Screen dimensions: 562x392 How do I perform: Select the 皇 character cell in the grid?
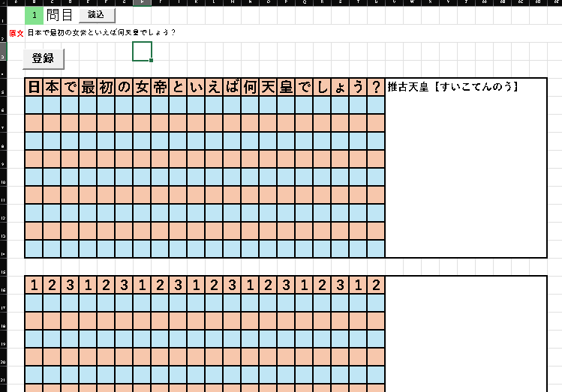tap(286, 87)
